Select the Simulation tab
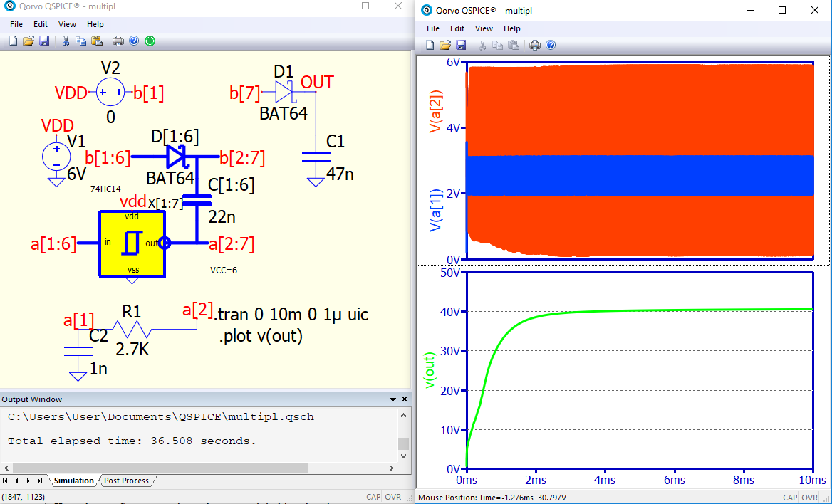This screenshot has width=832, height=504. [74, 481]
